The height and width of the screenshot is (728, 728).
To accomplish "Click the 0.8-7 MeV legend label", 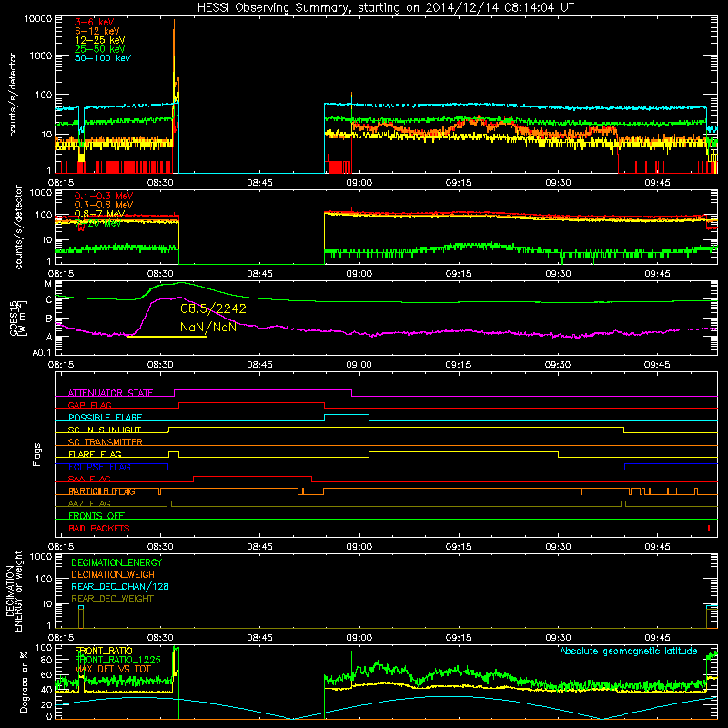I will pyautogui.click(x=99, y=214).
